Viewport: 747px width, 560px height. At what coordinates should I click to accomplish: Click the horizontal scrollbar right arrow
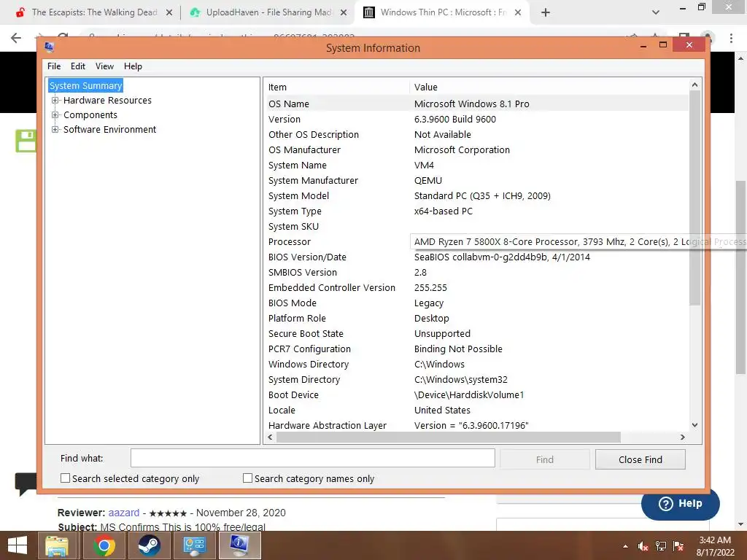coord(683,437)
